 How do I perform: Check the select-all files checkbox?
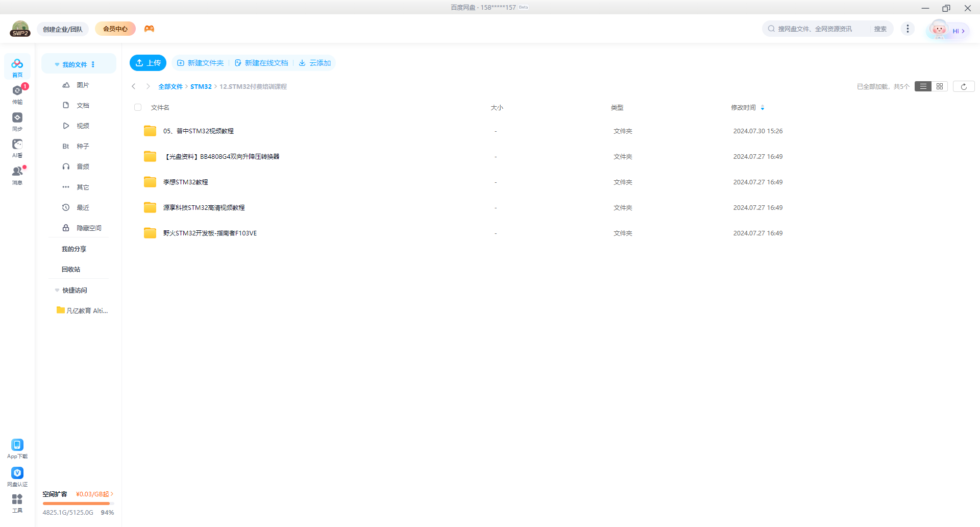tap(138, 107)
